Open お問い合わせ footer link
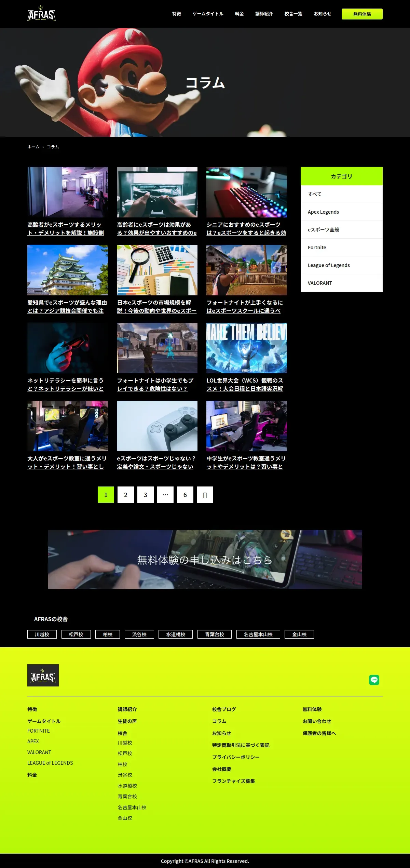The width and height of the screenshot is (410, 868). [317, 721]
